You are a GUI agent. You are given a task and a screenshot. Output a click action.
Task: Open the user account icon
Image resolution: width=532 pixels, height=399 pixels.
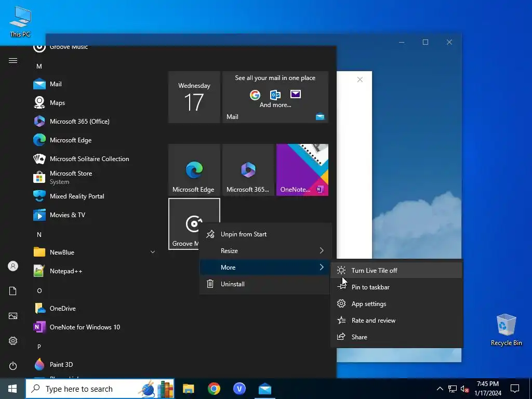pos(13,266)
